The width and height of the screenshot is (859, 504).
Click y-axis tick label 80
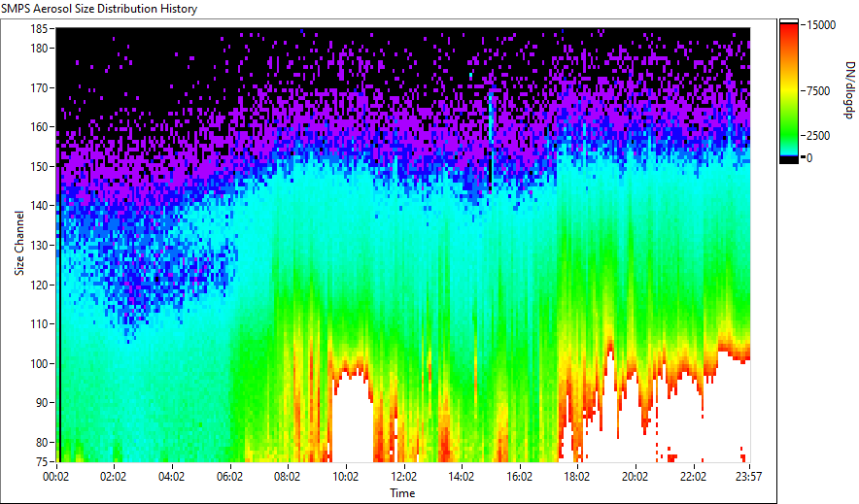tap(42, 442)
